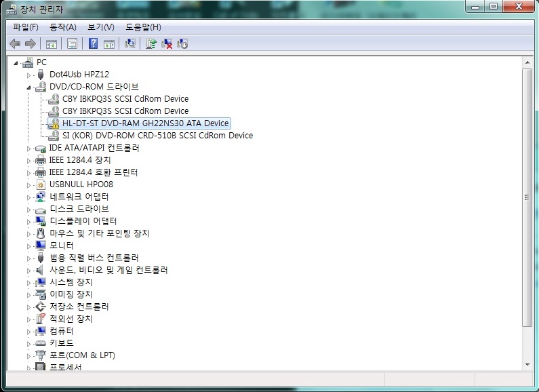Click the 마우스 및 기타 포인팅 장치 icon

[x=41, y=233]
